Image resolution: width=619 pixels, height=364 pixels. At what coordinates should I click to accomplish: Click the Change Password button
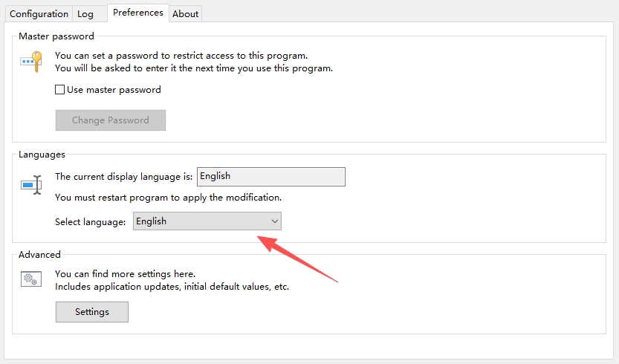coord(111,120)
